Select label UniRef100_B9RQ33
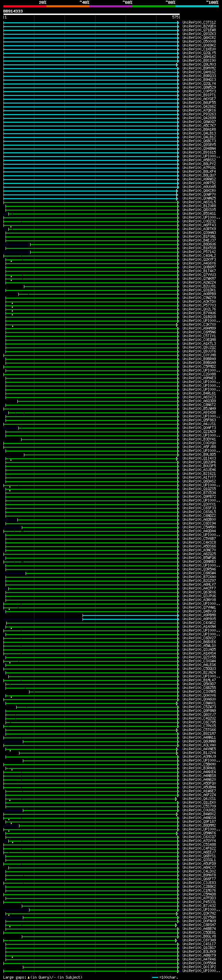222x980 pixels. click(x=199, y=76)
